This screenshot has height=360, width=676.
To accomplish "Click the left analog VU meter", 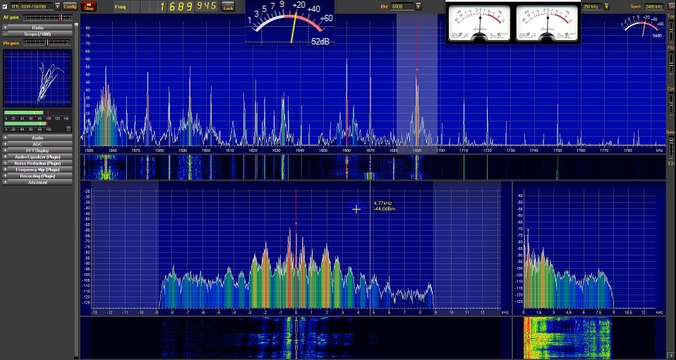I will [x=479, y=24].
